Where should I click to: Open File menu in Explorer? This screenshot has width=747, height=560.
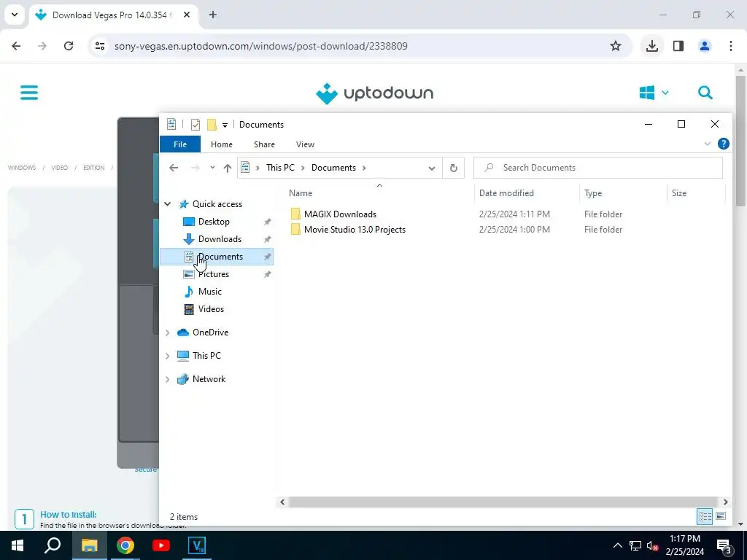click(x=180, y=144)
